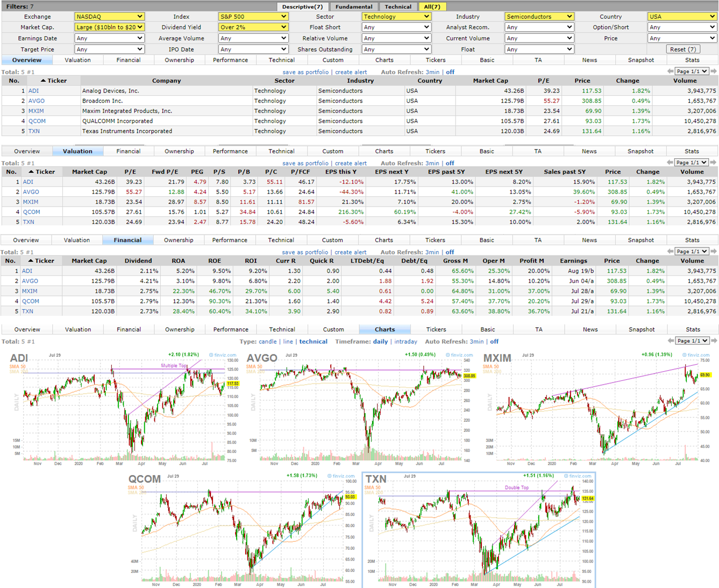Switch to the Descriptive(7) filter tab

(x=303, y=6)
